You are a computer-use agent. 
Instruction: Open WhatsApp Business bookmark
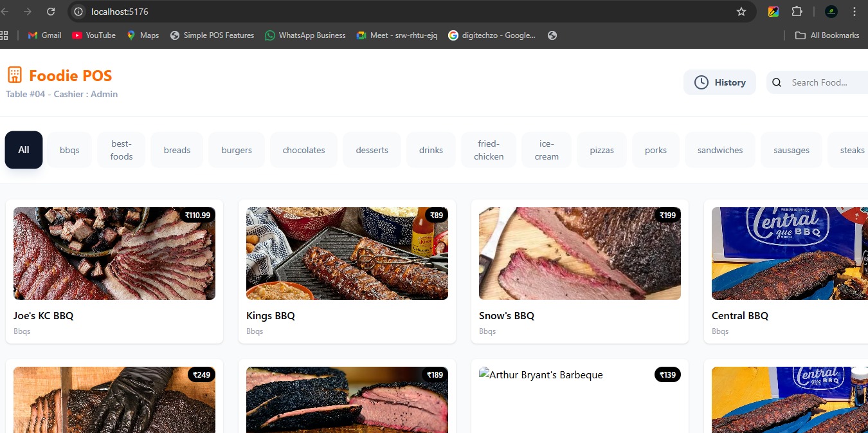coord(305,35)
